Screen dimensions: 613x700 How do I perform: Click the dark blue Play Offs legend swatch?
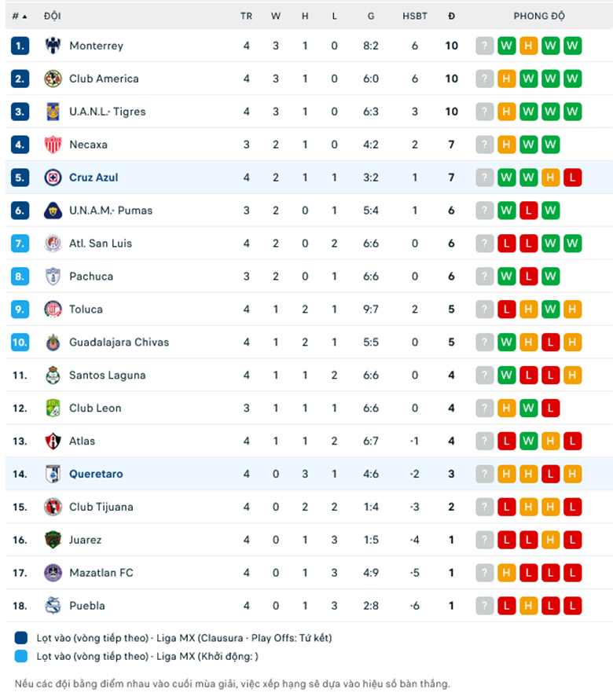point(20,638)
